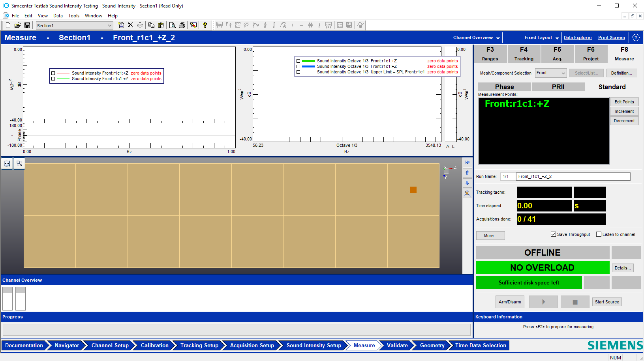Open the Tools menu
The width and height of the screenshot is (644, 361).
[x=74, y=16]
